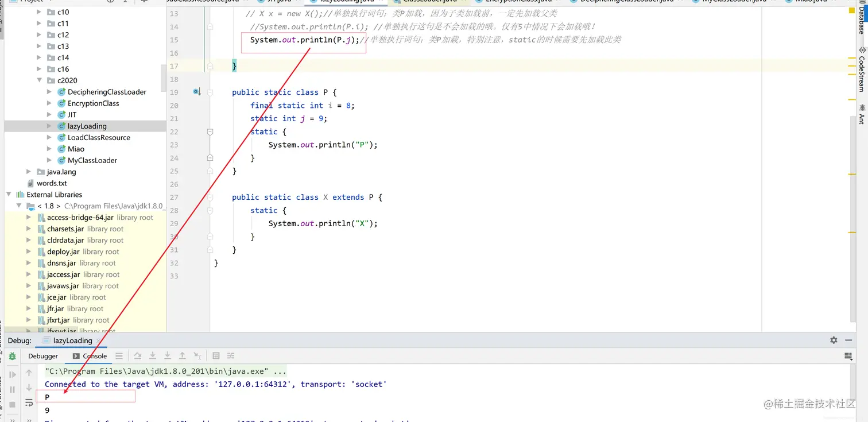Toggle fold marker at line 22 static block
The height and width of the screenshot is (422, 868).
[210, 132]
